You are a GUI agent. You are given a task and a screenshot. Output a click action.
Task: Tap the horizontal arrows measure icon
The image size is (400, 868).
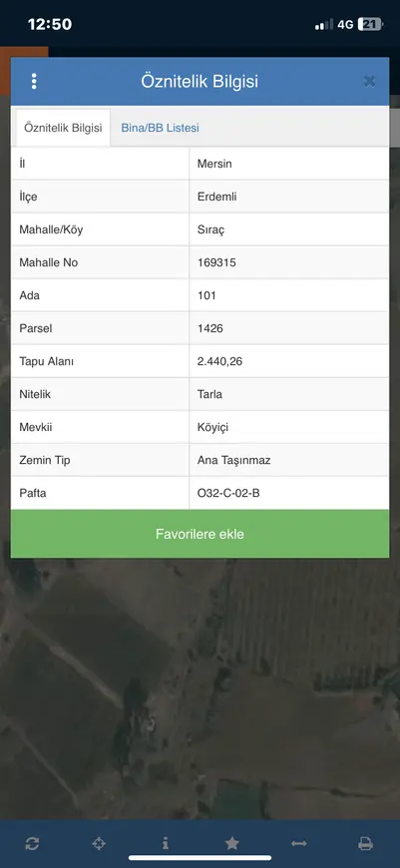(299, 844)
